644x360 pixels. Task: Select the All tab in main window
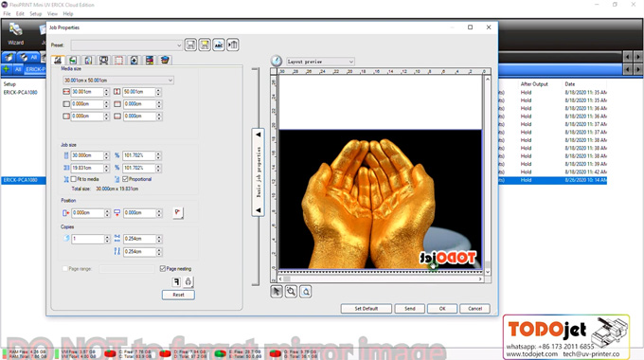click(18, 69)
